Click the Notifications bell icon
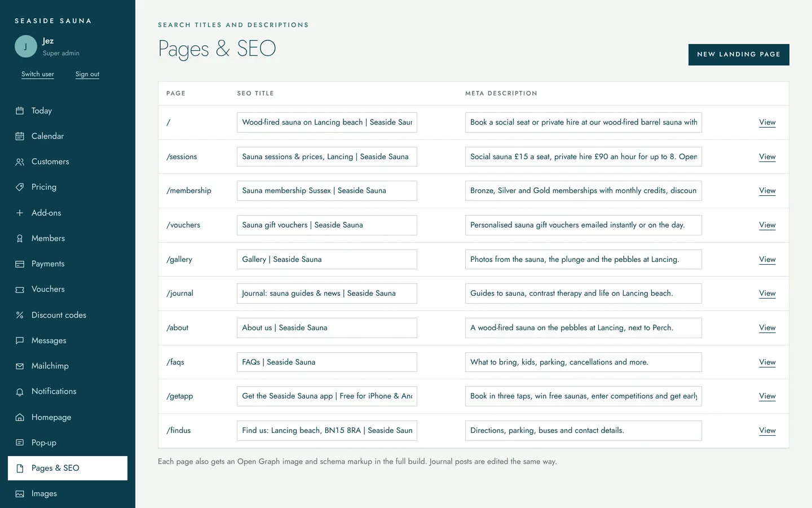This screenshot has height=508, width=812. [x=20, y=392]
